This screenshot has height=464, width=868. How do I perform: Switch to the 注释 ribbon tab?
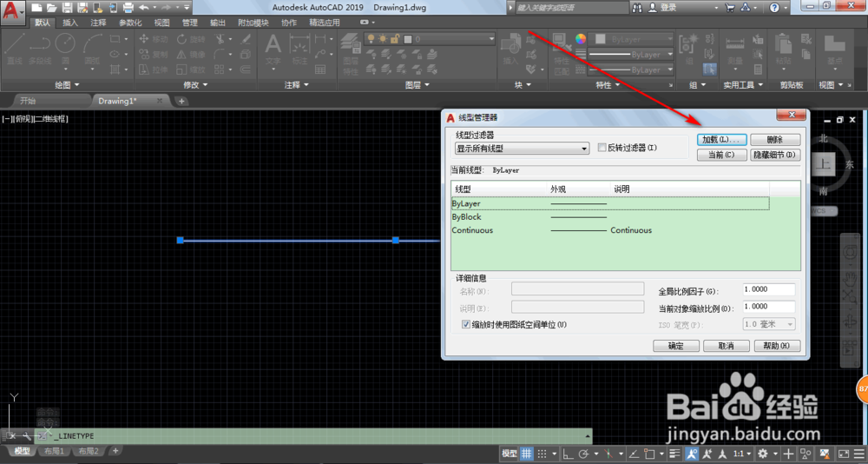coord(99,23)
